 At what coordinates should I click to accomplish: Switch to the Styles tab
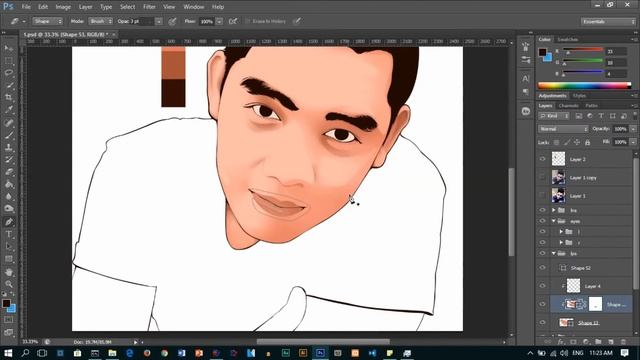(x=579, y=96)
